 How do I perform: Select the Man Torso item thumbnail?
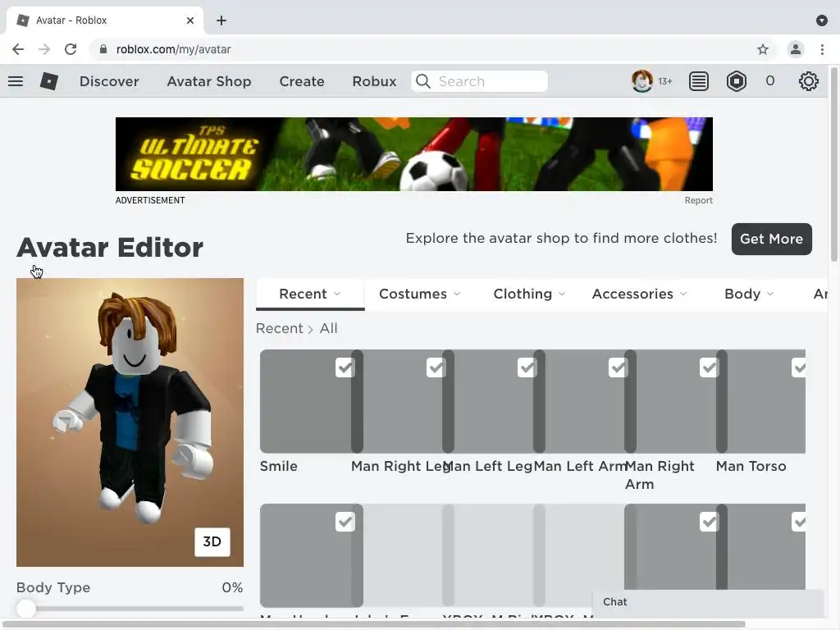[761, 401]
